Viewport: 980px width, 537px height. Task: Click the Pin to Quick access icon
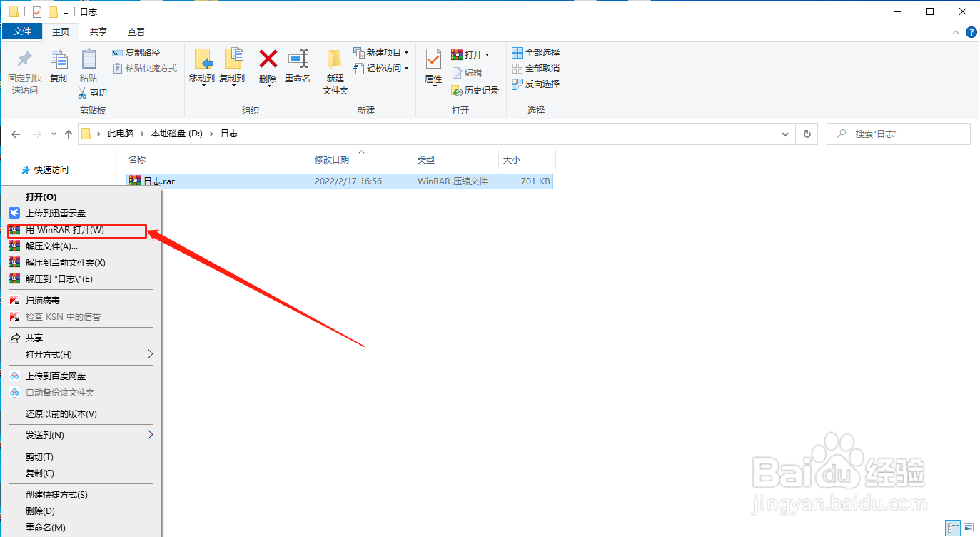(25, 59)
